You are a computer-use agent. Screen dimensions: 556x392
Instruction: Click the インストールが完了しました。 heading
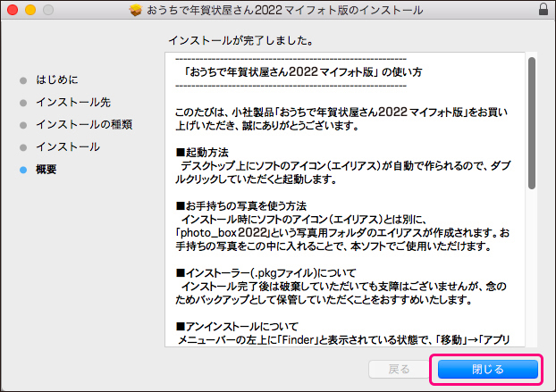pyautogui.click(x=241, y=40)
